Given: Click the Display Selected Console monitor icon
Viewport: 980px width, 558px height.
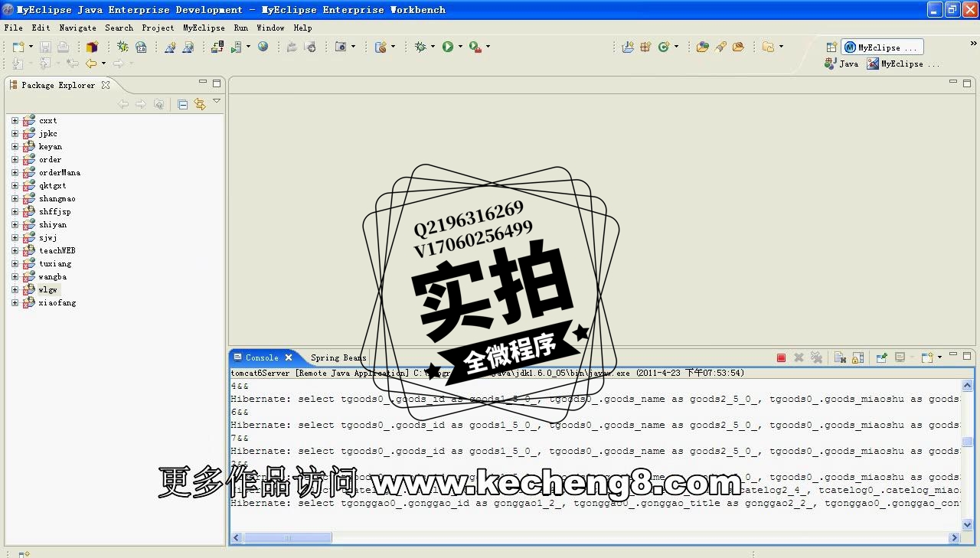Looking at the screenshot, I should click(x=900, y=357).
